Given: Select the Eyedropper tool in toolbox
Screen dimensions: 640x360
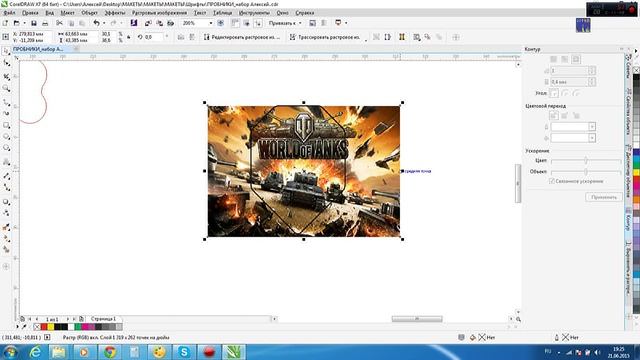Looking at the screenshot, I should pos(6,227).
